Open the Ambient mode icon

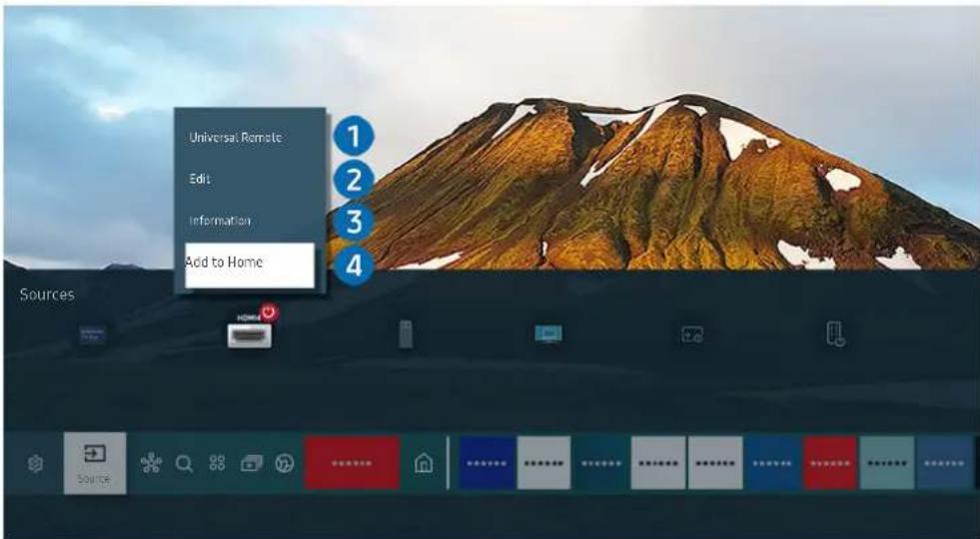coord(285,463)
